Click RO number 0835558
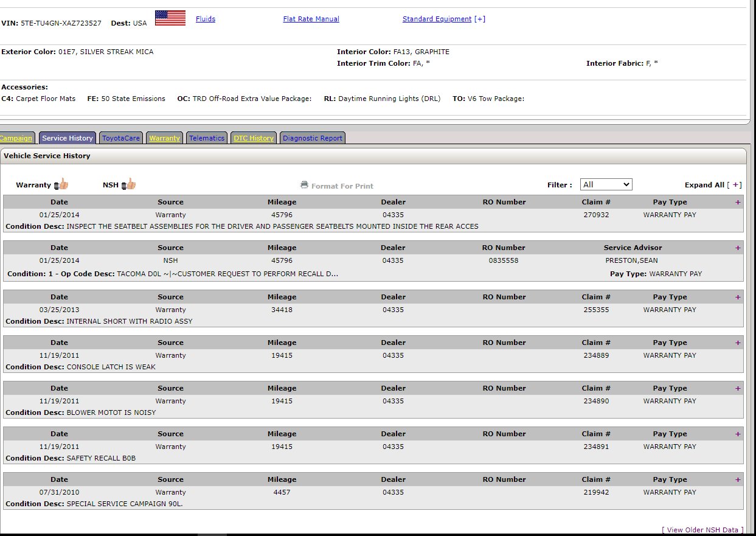The width and height of the screenshot is (756, 536). pos(504,260)
